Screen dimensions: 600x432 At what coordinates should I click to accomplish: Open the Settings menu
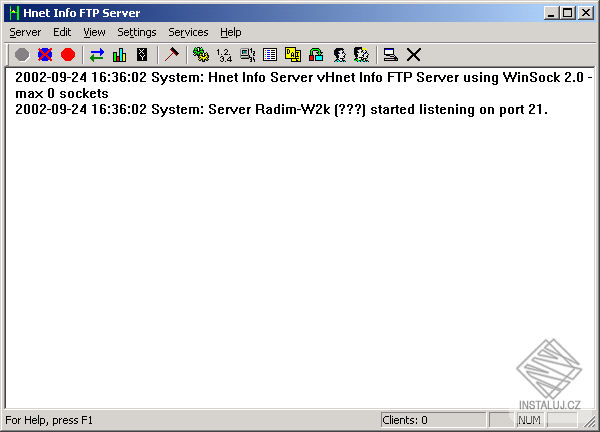[137, 32]
